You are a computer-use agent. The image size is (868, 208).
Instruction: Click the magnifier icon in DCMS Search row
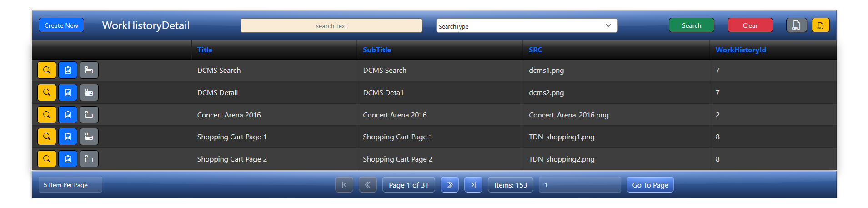click(x=47, y=70)
